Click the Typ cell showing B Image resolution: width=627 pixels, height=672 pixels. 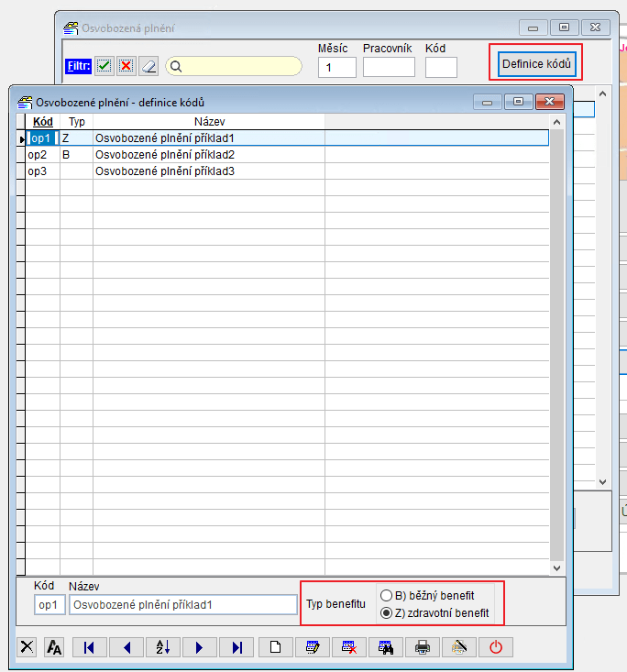[76, 155]
